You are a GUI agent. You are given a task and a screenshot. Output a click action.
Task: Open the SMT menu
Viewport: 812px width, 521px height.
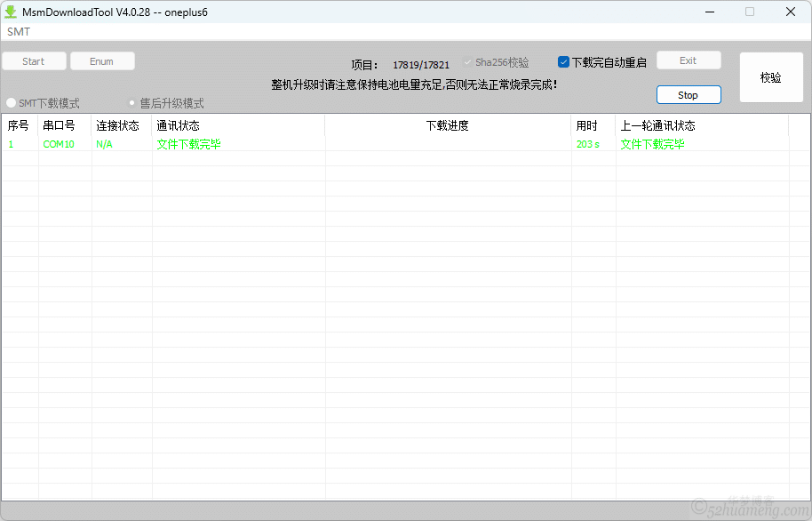click(x=19, y=32)
